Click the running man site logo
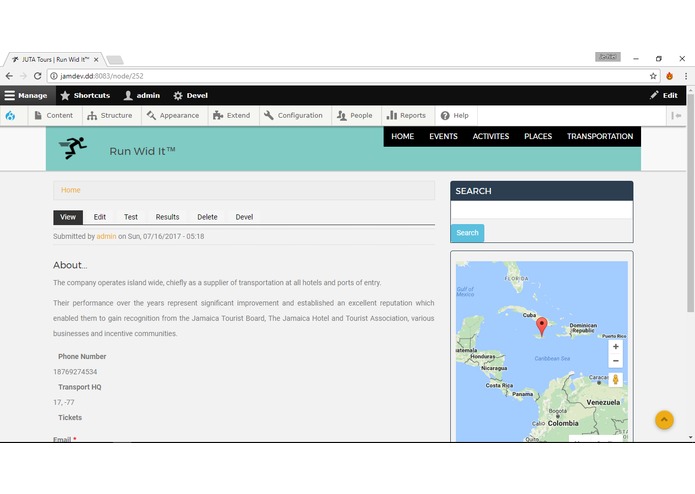 (x=73, y=148)
